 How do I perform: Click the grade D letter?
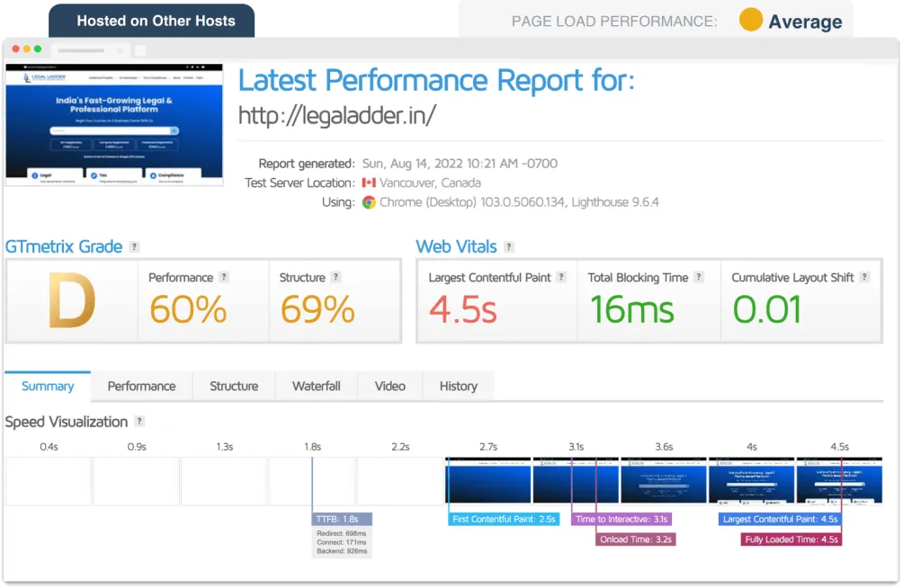click(71, 300)
